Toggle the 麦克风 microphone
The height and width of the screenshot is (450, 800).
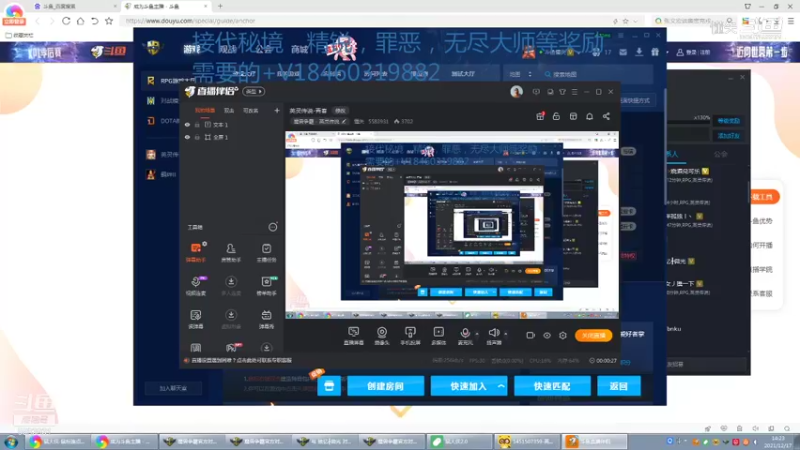point(465,336)
